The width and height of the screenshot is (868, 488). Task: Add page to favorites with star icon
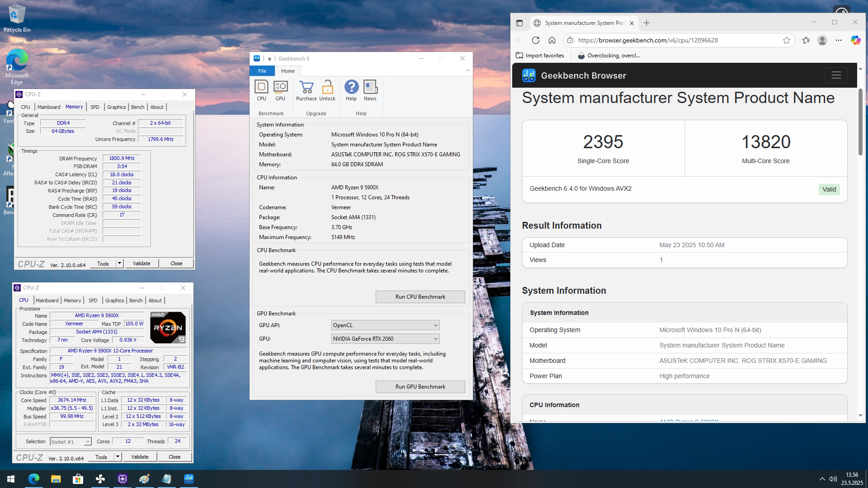point(787,40)
